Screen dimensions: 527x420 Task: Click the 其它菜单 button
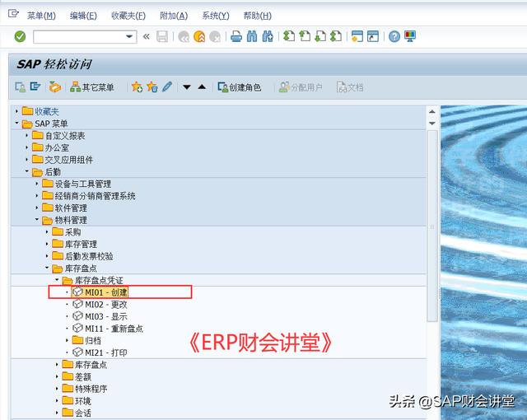(x=92, y=87)
